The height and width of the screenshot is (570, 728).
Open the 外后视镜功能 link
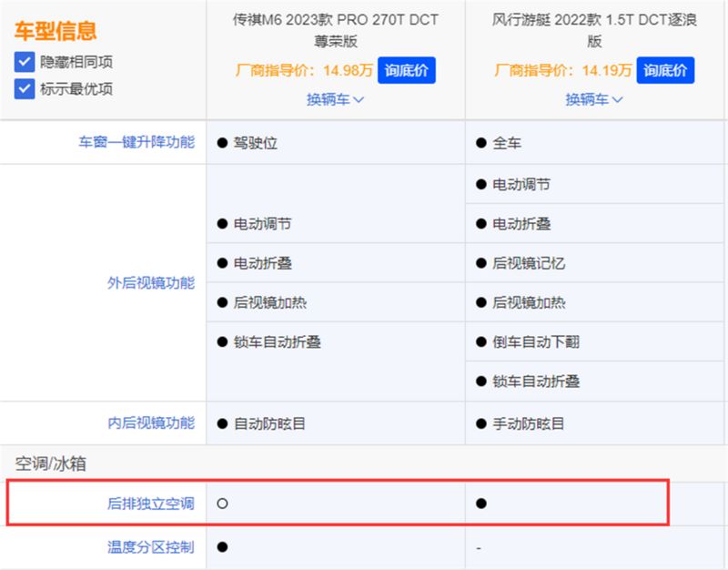coord(151,283)
